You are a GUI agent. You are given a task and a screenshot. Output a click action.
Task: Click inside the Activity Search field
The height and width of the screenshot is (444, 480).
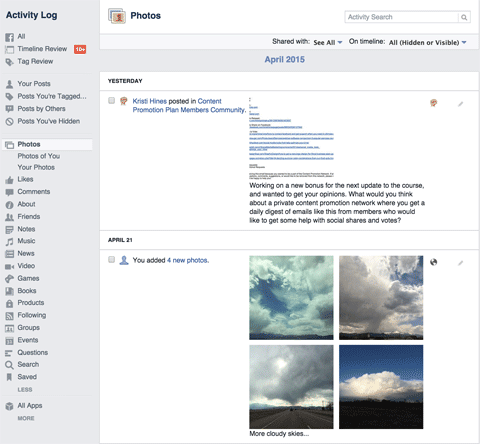402,17
